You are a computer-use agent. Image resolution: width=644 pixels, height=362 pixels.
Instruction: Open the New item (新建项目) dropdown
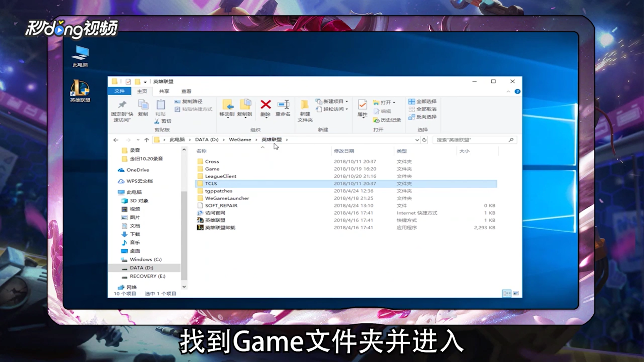[332, 101]
